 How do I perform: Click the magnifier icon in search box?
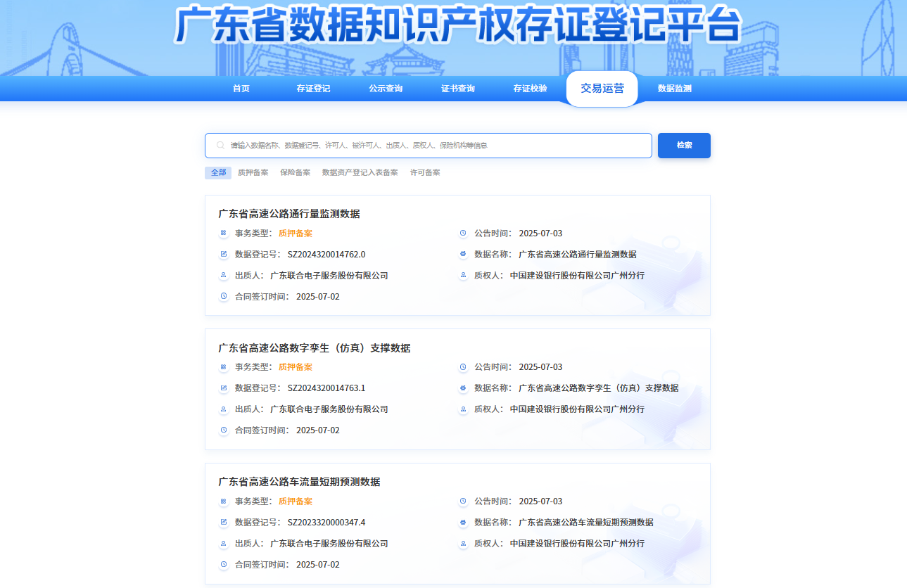point(220,146)
